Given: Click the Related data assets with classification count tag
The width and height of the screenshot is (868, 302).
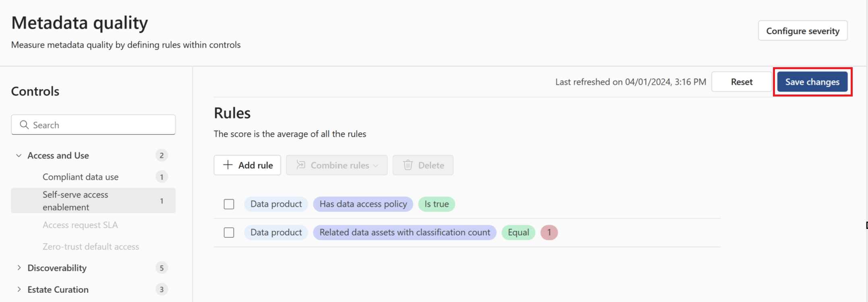Looking at the screenshot, I should [x=405, y=232].
